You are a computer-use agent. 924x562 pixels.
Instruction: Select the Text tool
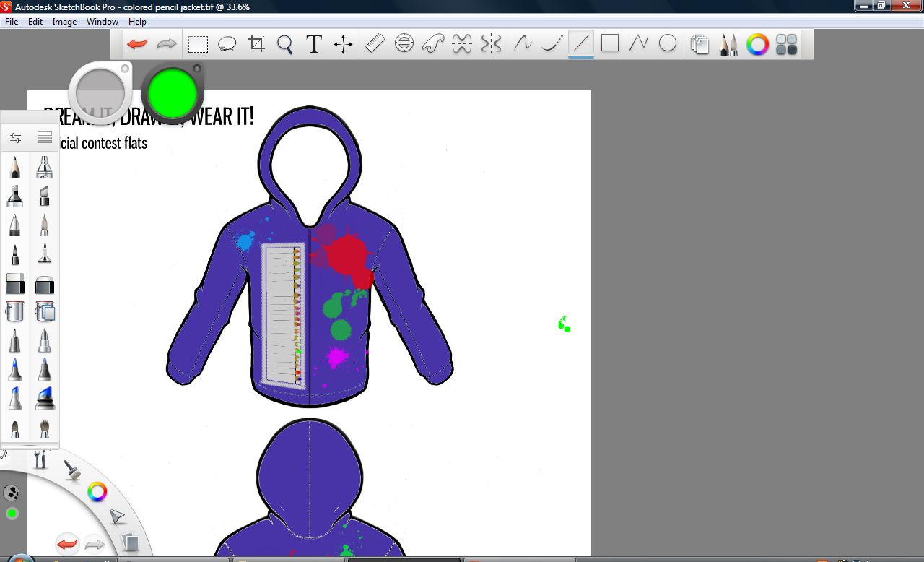[x=313, y=45]
